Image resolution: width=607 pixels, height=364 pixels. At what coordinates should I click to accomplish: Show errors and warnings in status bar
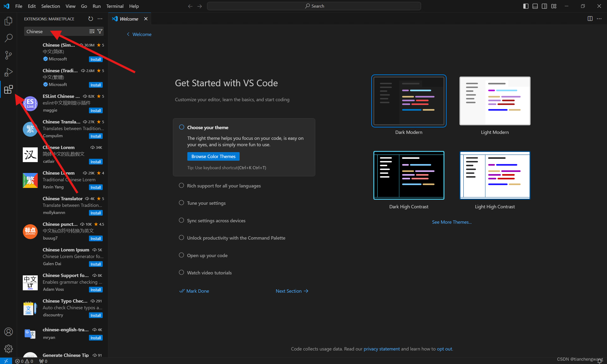(24, 361)
